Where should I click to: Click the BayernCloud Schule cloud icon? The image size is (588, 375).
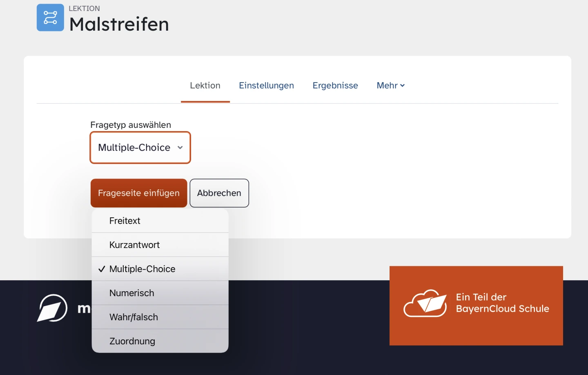(425, 304)
